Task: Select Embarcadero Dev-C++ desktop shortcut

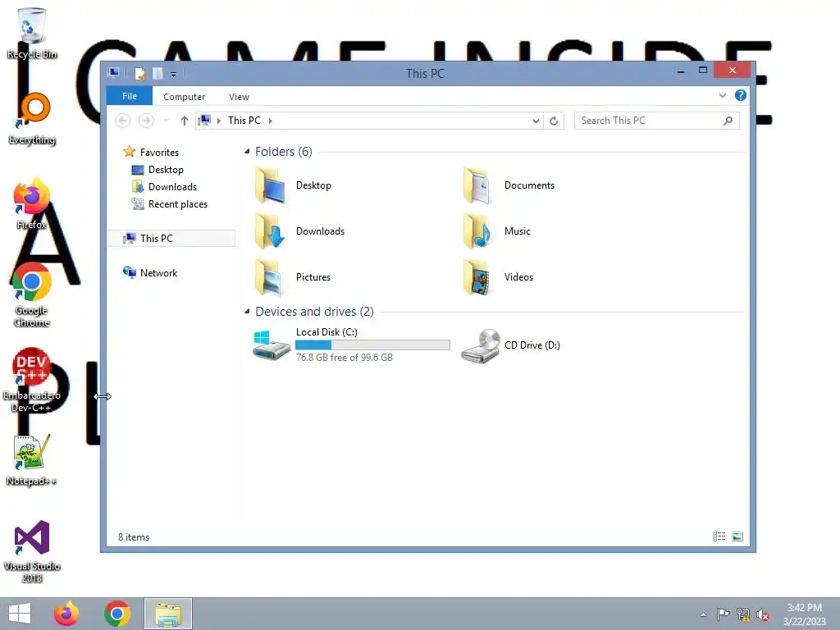Action: 32,380
